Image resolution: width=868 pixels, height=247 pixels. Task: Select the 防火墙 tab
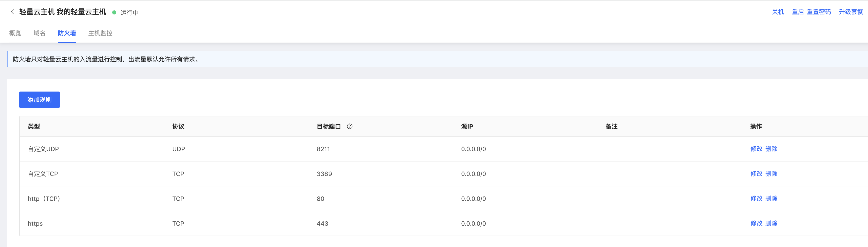tap(67, 33)
